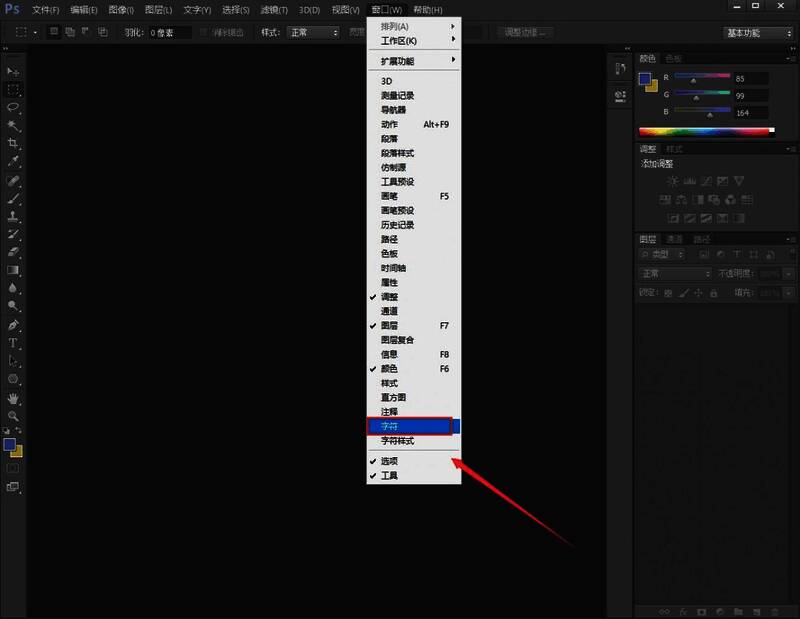Select the Rectangular Marquee tool
The width and height of the screenshot is (800, 619).
14,89
